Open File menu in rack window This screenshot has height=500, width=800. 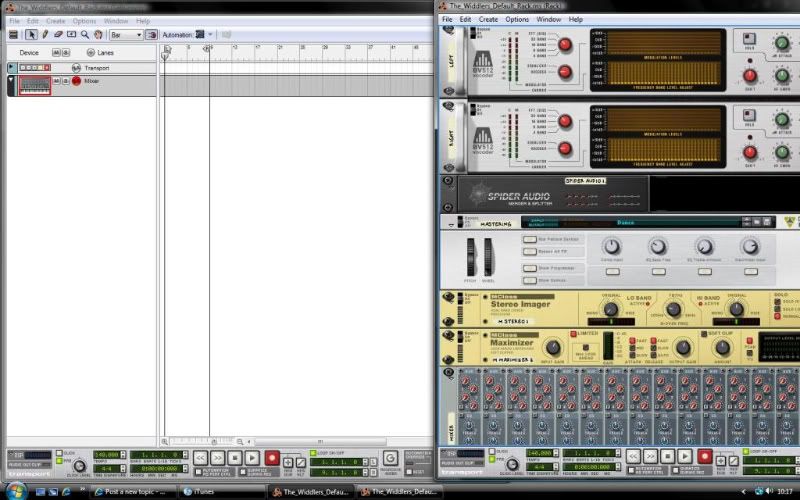click(x=447, y=19)
